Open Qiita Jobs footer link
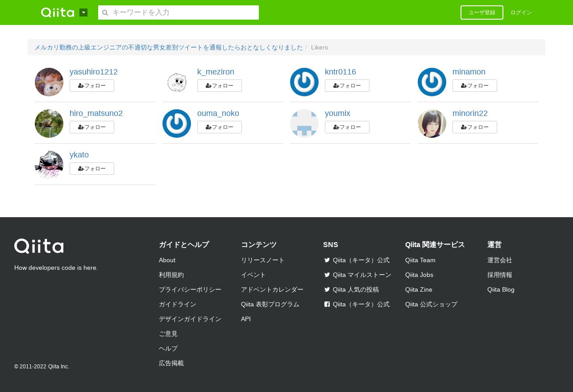 (419, 275)
